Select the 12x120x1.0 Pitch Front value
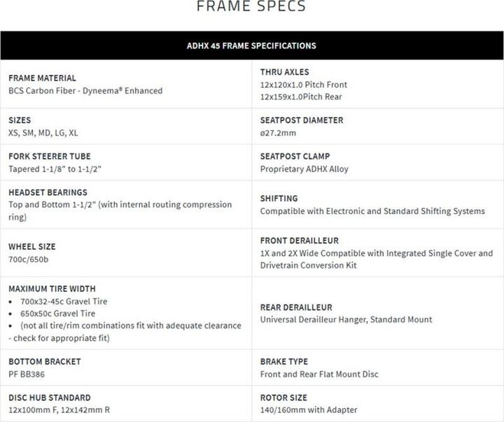504x422 pixels. [304, 85]
